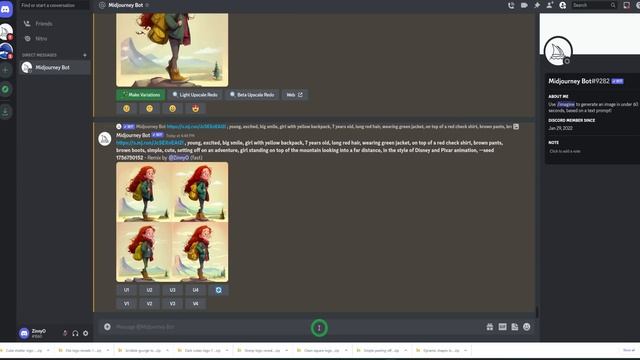Viewport: 640px width, 360px height.
Task: Start a video call from header
Action: [x=524, y=5]
